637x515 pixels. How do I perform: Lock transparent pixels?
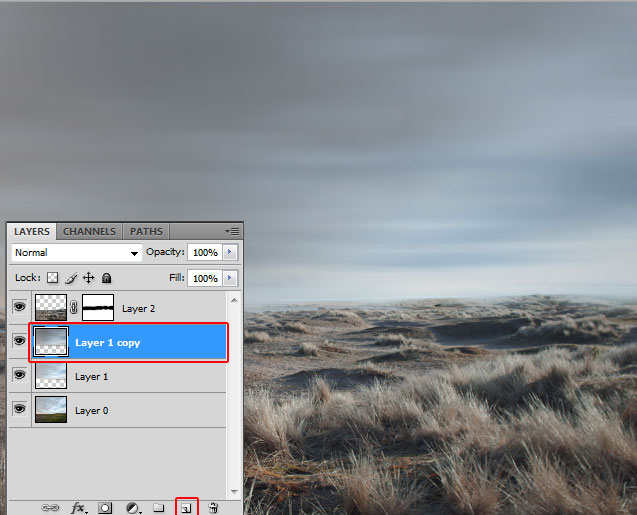click(x=52, y=278)
